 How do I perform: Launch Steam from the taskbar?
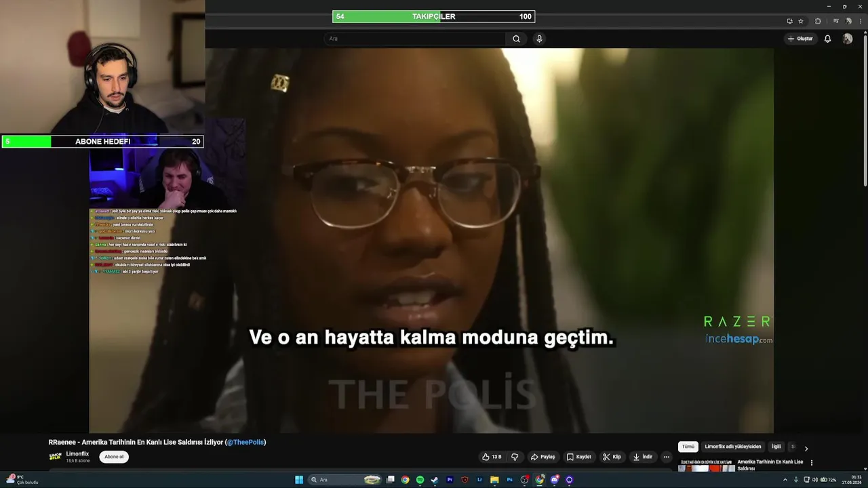pyautogui.click(x=435, y=480)
